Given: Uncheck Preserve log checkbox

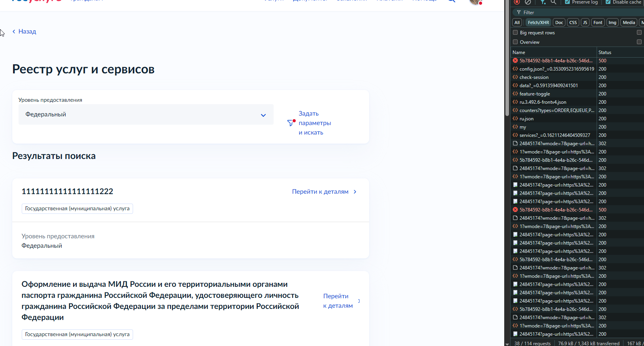Looking at the screenshot, I should coord(567,2).
